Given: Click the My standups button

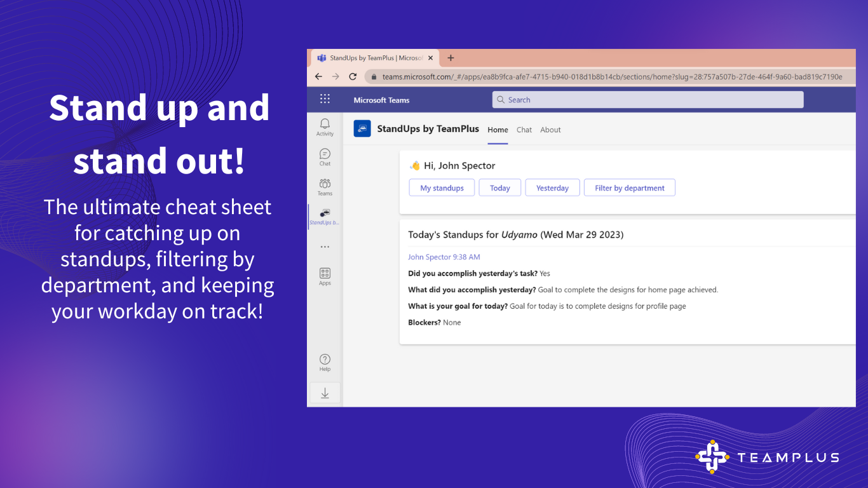Looking at the screenshot, I should pyautogui.click(x=442, y=188).
